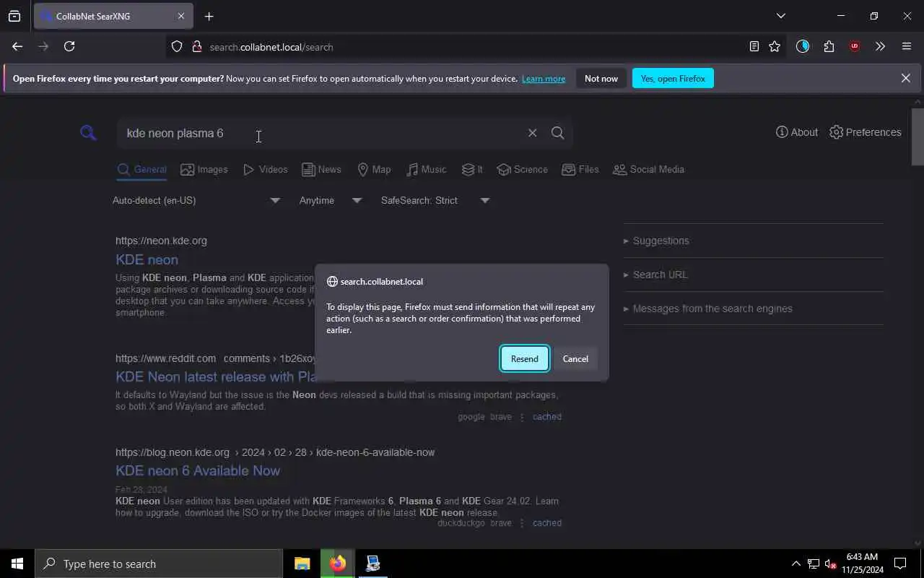Image resolution: width=924 pixels, height=578 pixels.
Task: Click the uBlock Origin extension icon
Action: tap(855, 46)
